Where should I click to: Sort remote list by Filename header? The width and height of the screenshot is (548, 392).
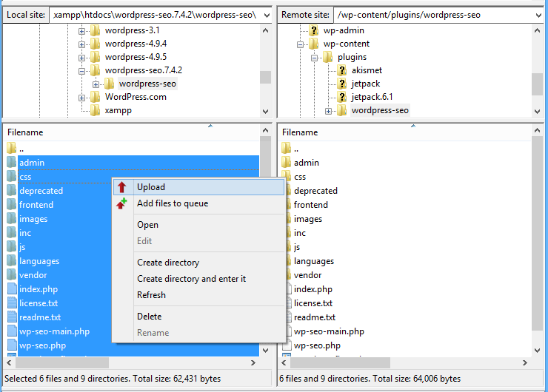point(300,132)
